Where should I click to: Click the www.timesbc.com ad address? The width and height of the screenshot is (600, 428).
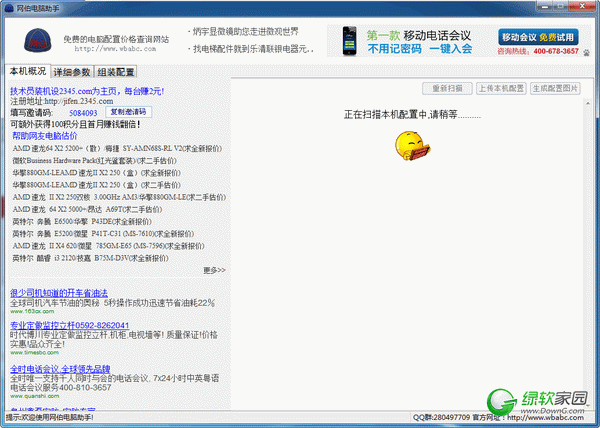point(34,353)
